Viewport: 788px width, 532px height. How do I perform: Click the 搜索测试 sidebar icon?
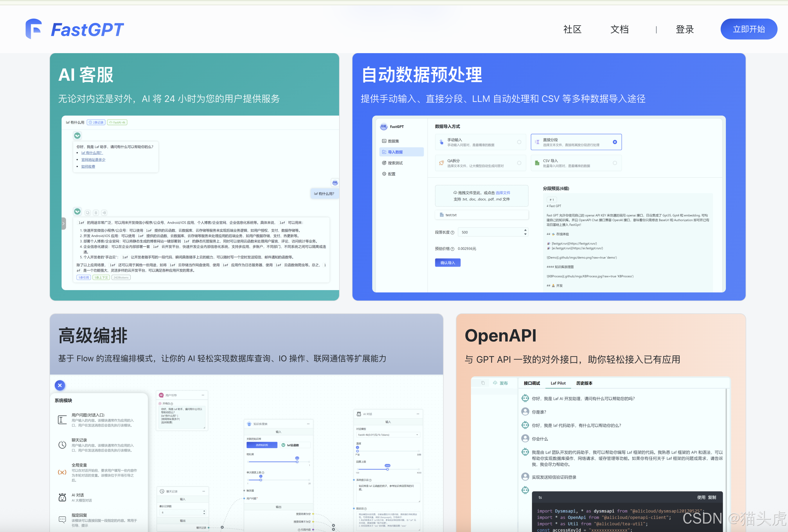(384, 163)
